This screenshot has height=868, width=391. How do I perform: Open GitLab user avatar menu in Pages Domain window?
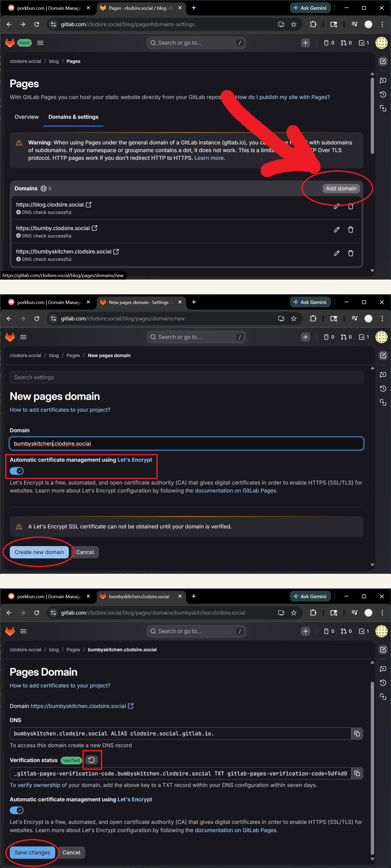click(381, 631)
